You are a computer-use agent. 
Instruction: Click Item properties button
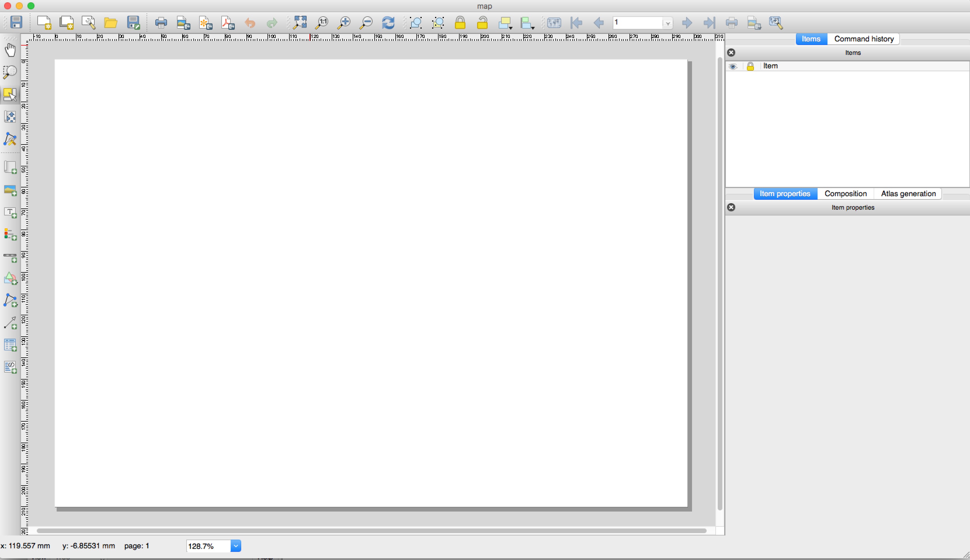pyautogui.click(x=785, y=193)
